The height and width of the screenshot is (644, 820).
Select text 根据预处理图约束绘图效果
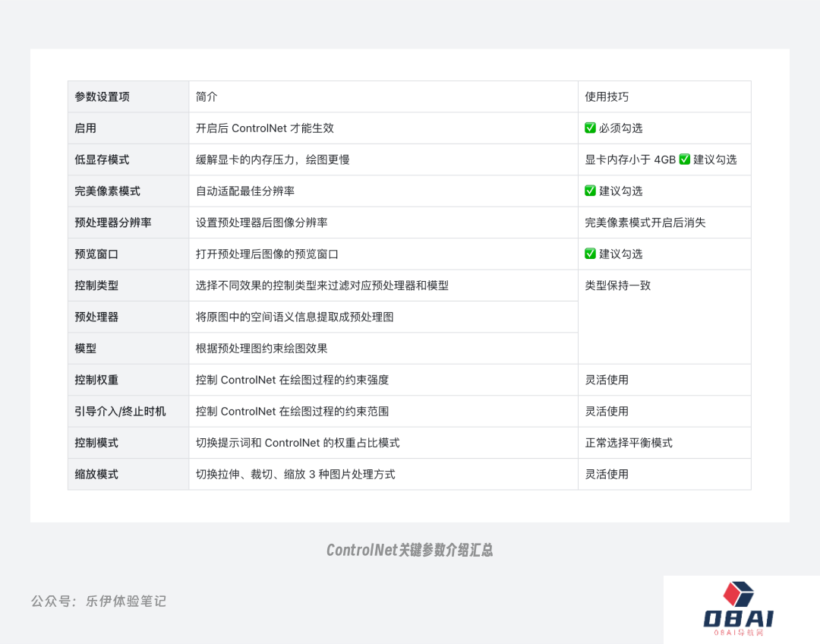tap(261, 348)
